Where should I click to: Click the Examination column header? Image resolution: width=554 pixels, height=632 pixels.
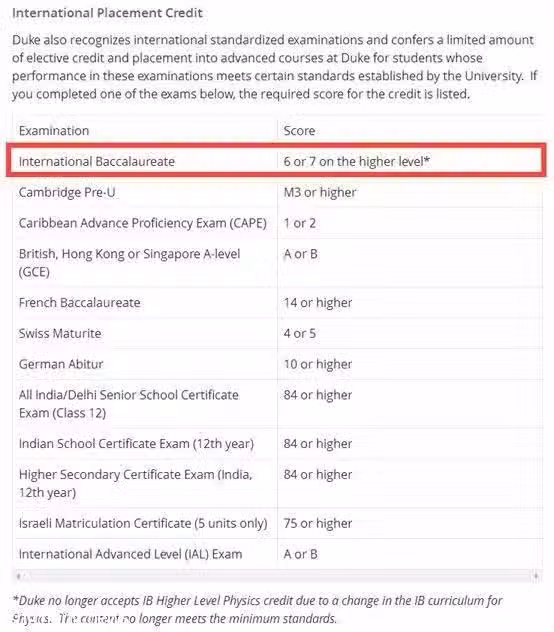pos(54,131)
